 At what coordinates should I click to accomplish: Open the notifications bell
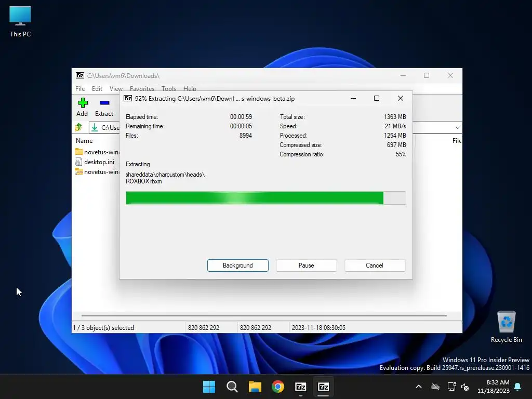(518, 387)
